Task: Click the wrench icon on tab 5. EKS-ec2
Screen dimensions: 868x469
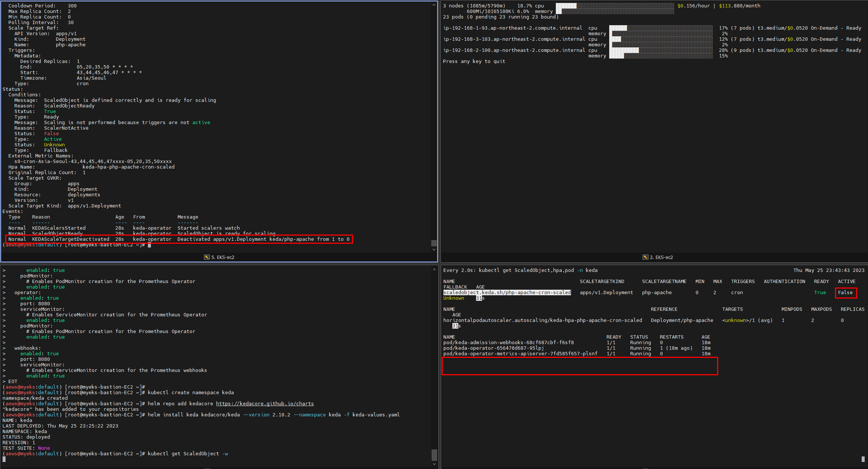Action: pos(207,257)
